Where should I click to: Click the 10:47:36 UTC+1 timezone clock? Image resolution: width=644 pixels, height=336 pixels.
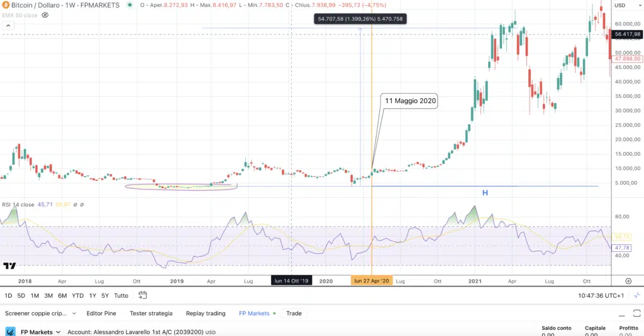pyautogui.click(x=601, y=295)
